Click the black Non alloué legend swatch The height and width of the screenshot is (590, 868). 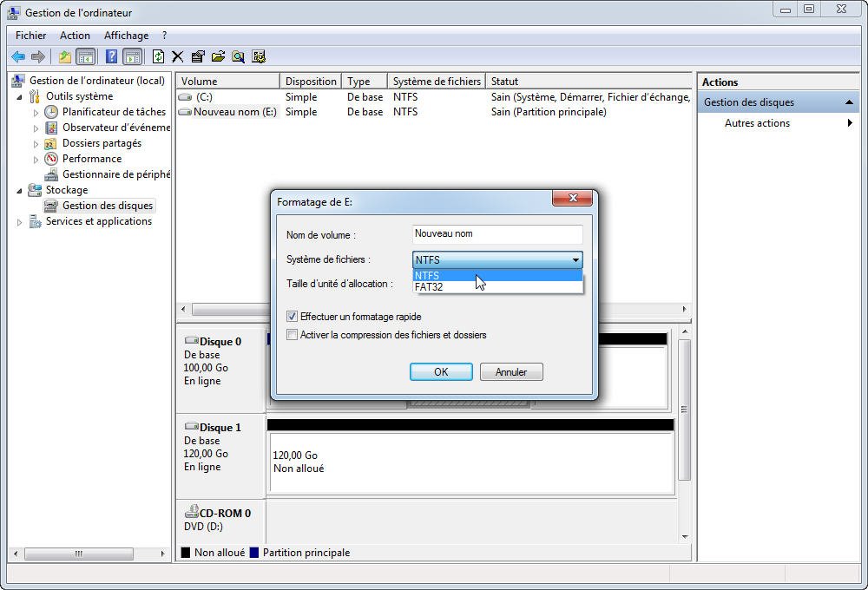[186, 553]
